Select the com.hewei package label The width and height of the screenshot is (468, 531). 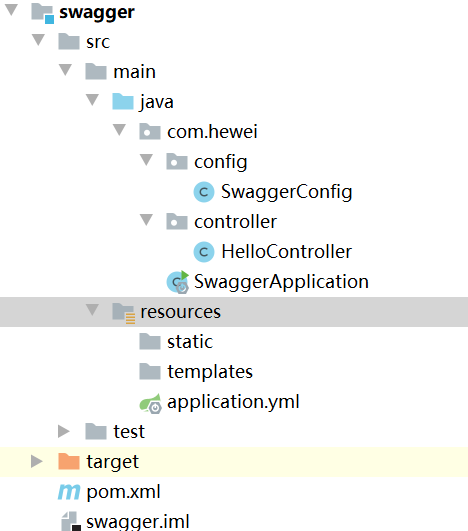[212, 131]
